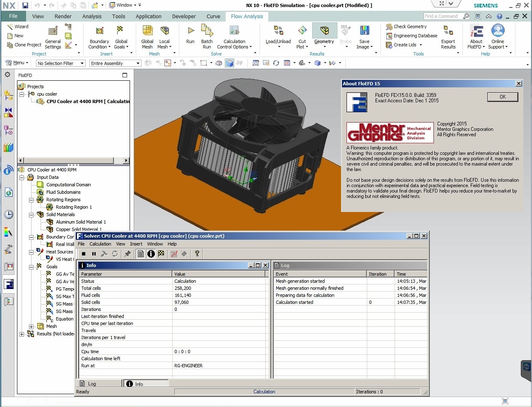Click the Save icon in the title bar
Image resolution: width=532 pixels, height=407 pixels.
point(25,5)
